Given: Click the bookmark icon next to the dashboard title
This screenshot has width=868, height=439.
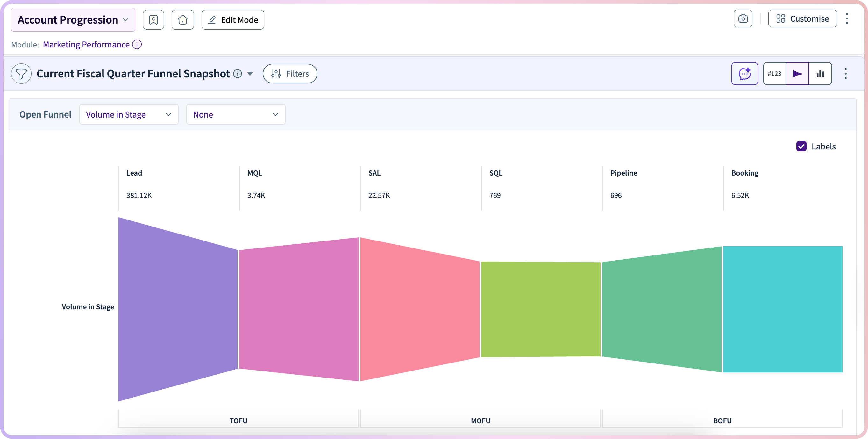Looking at the screenshot, I should click(x=153, y=20).
